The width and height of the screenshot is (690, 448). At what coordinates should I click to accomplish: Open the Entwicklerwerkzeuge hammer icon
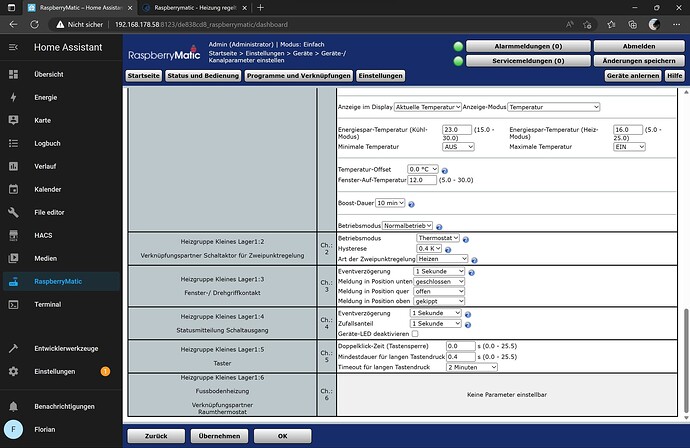(14, 349)
